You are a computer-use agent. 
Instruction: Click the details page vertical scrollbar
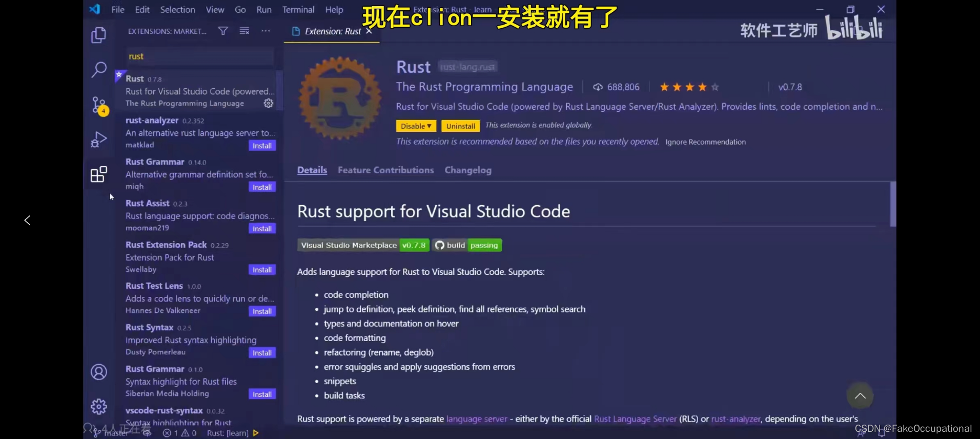(893, 204)
